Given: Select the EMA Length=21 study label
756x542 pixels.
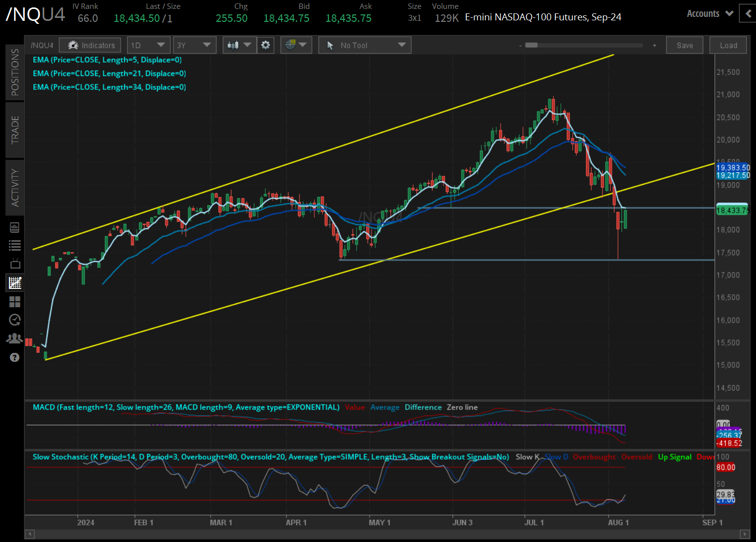Looking at the screenshot, I should tap(109, 73).
